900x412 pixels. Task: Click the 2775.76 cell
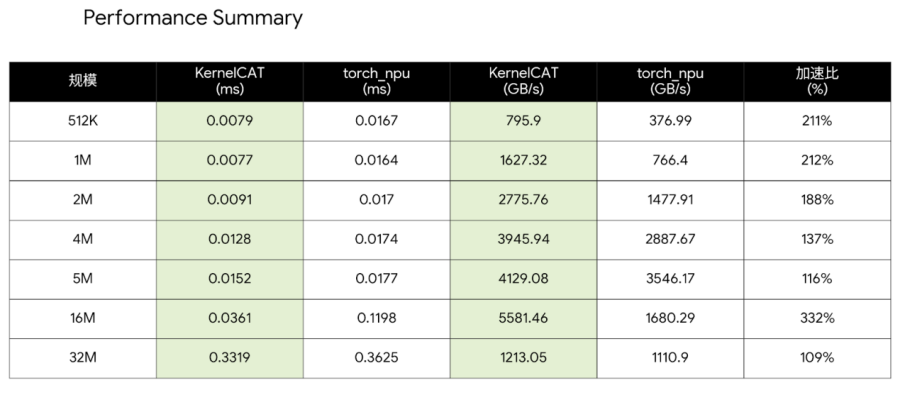(x=523, y=200)
